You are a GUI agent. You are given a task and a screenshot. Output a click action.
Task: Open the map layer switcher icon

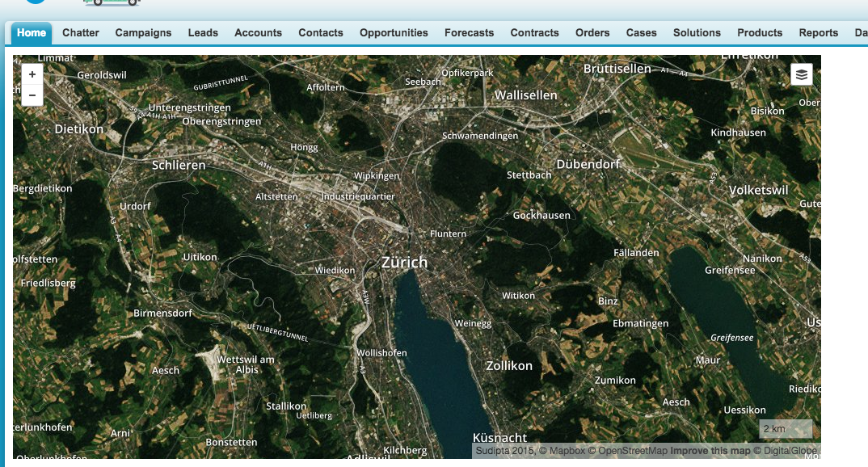pos(801,74)
